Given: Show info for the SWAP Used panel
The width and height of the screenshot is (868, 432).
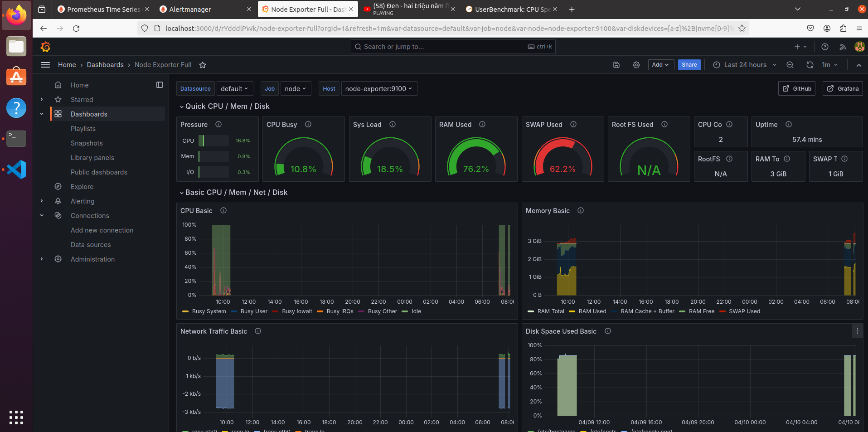Looking at the screenshot, I should coord(573,124).
